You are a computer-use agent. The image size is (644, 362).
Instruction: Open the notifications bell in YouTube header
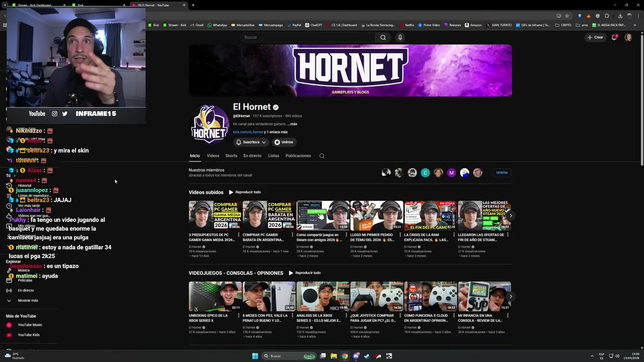614,37
